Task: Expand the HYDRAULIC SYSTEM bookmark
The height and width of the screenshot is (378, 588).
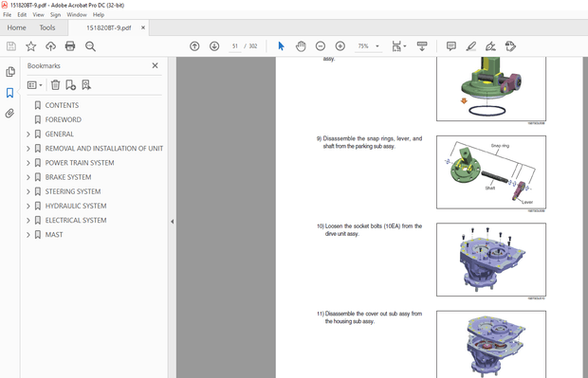Action: point(28,206)
